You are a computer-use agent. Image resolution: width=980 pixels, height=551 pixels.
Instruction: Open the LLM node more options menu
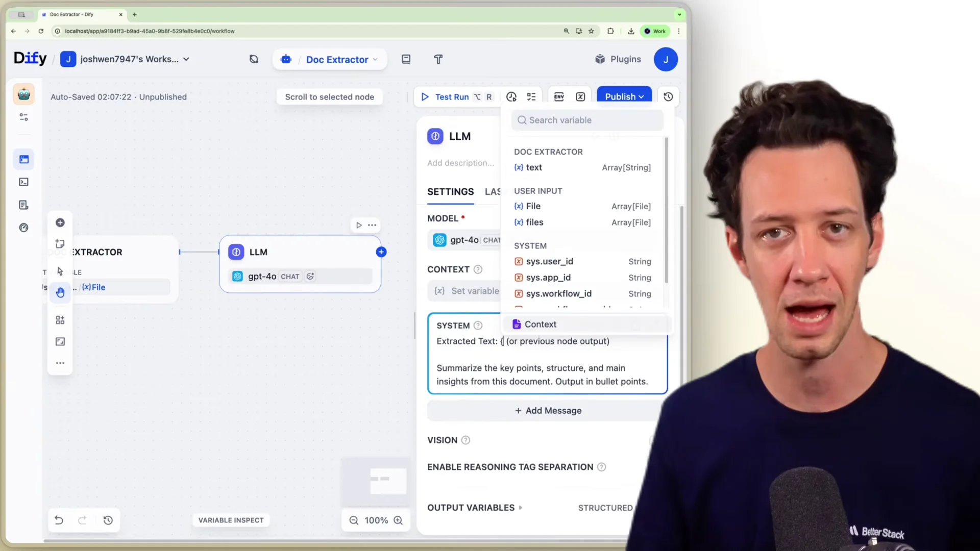click(372, 225)
